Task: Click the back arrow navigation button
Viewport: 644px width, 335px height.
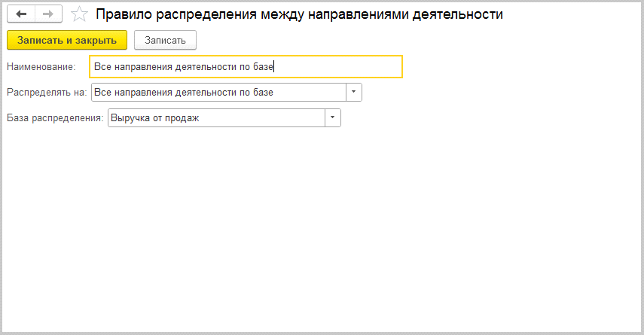Action: (21, 14)
